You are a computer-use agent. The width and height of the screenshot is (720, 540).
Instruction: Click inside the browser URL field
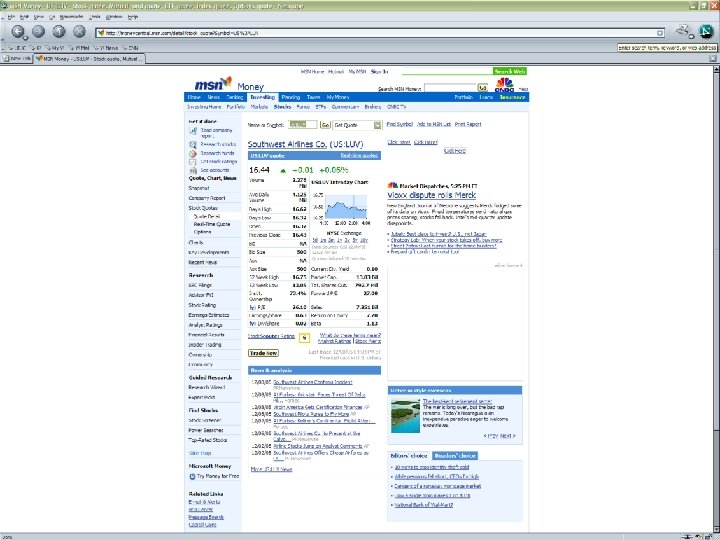click(x=380, y=33)
